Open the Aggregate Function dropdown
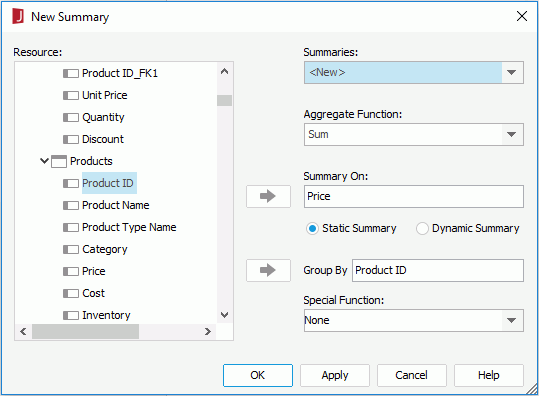The image size is (539, 396). click(x=512, y=134)
